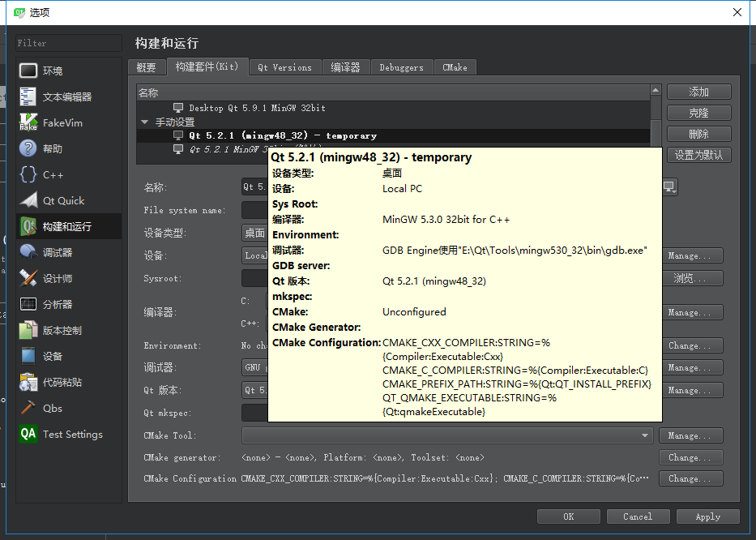756x540 pixels.
Task: Click the Sysroot input field
Action: pyautogui.click(x=254, y=278)
